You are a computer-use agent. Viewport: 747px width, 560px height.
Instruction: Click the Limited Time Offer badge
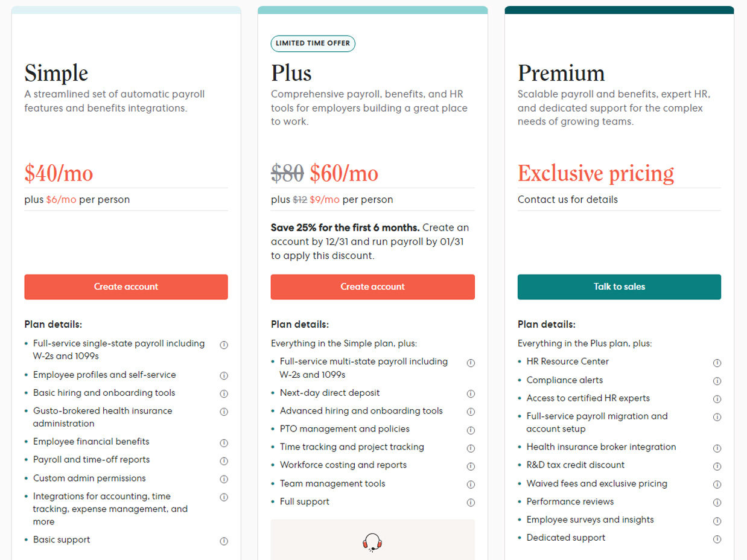(x=313, y=43)
